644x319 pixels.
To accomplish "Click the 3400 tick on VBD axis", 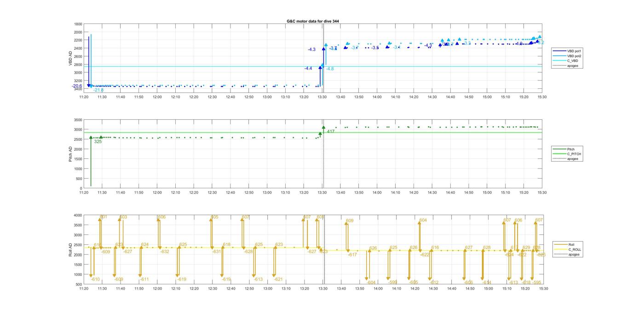I will (x=78, y=89).
